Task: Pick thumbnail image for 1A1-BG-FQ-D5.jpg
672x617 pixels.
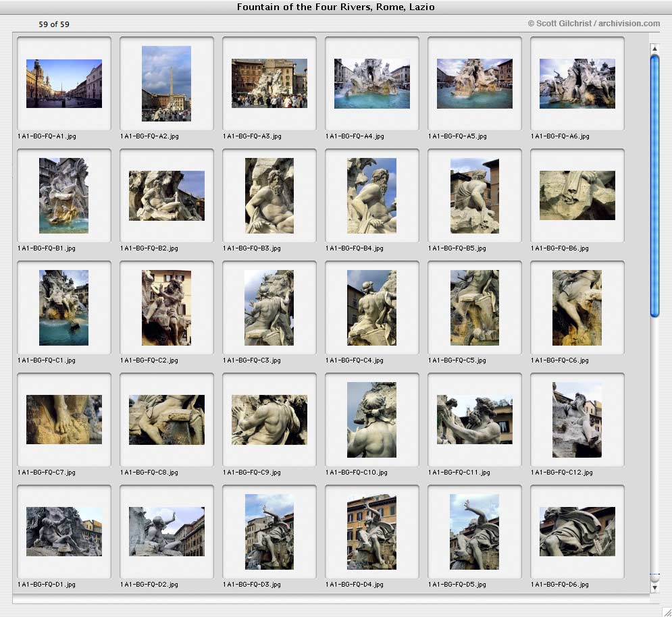Action: (474, 532)
